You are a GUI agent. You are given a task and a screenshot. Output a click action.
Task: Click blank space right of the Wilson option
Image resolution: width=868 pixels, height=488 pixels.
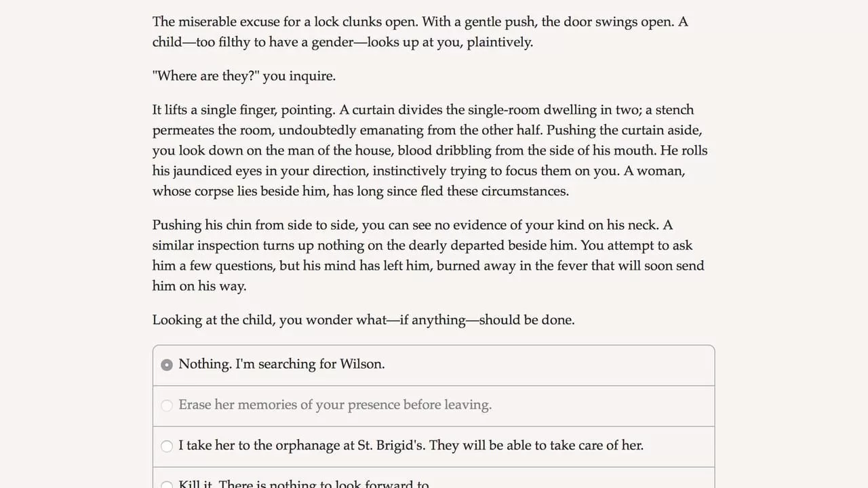(x=549, y=365)
